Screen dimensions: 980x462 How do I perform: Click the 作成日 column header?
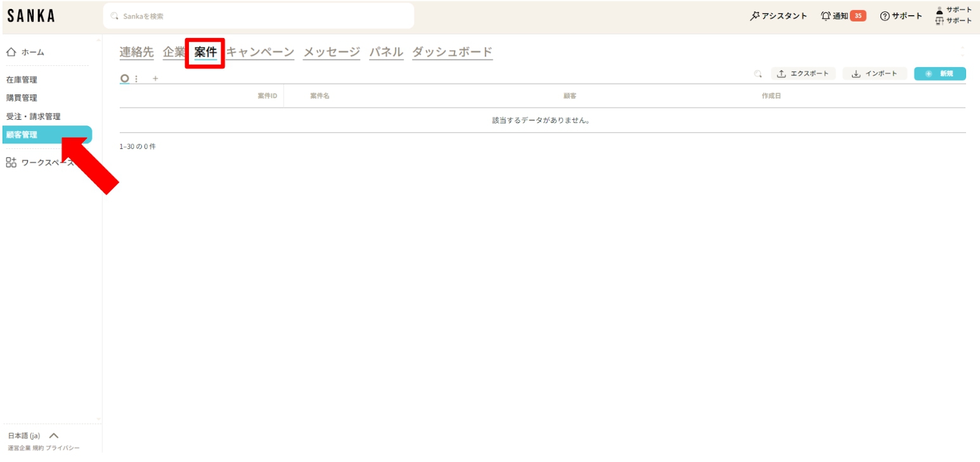tap(771, 96)
